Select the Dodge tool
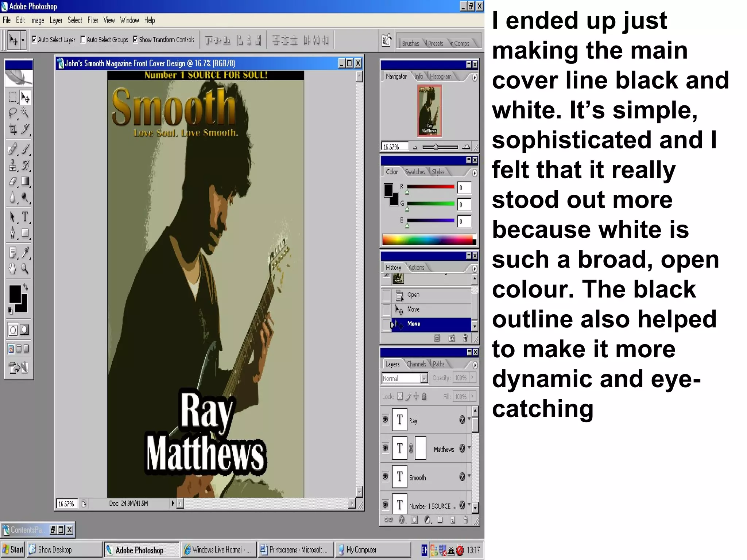The width and height of the screenshot is (747, 560). tap(25, 197)
